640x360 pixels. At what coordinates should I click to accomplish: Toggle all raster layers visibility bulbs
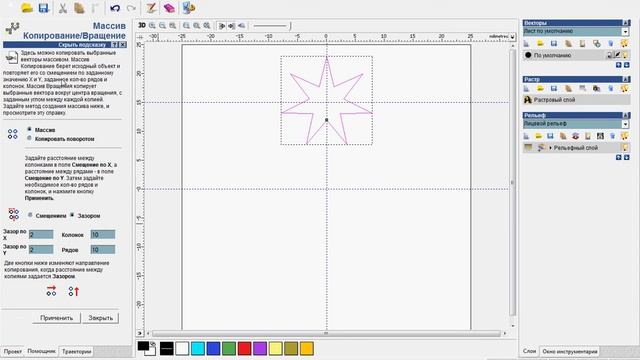[x=624, y=88]
